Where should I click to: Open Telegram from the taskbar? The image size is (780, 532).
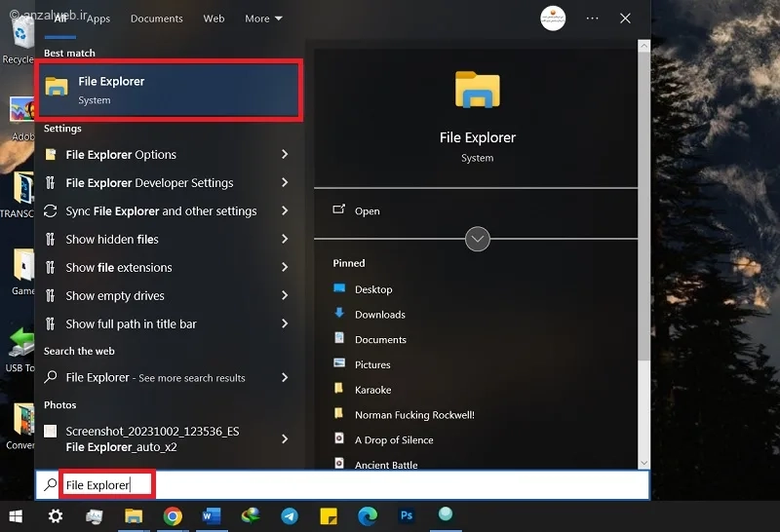pyautogui.click(x=290, y=516)
